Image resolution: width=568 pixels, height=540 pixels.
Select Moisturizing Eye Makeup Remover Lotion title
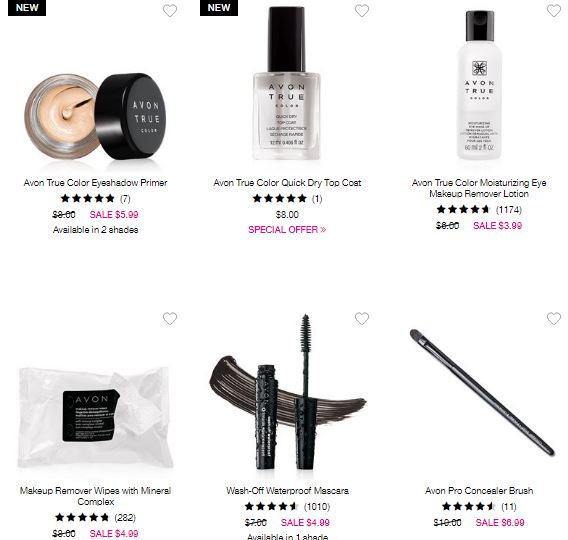pos(479,188)
